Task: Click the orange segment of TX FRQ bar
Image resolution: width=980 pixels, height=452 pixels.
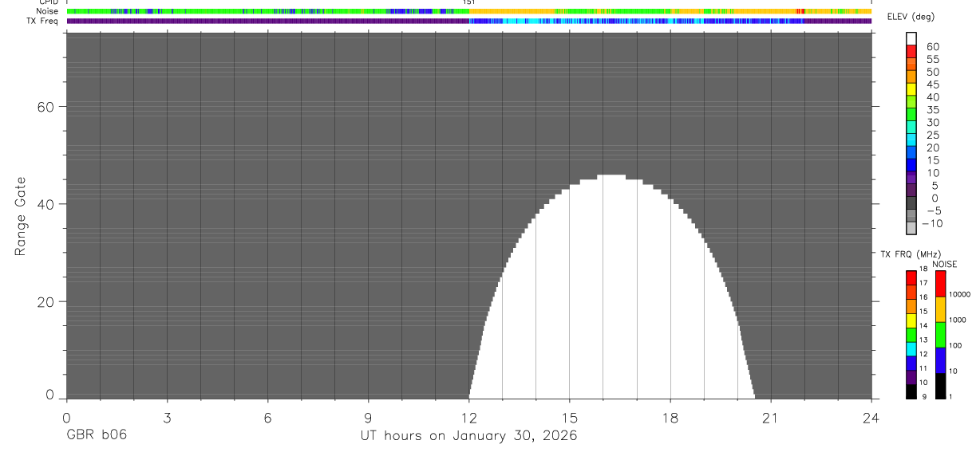Action: pyautogui.click(x=911, y=306)
